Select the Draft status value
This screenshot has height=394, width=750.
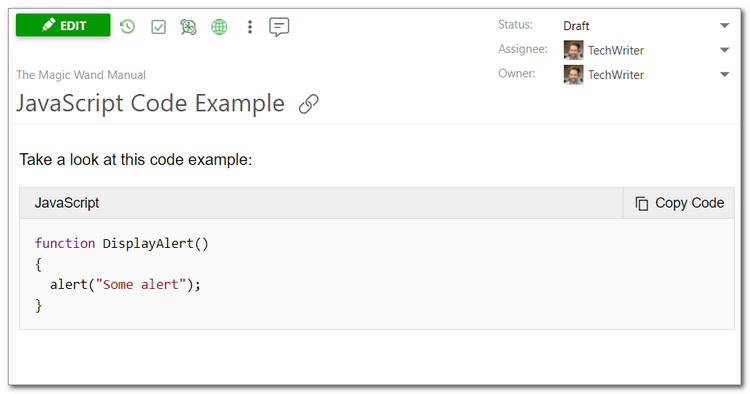click(576, 26)
